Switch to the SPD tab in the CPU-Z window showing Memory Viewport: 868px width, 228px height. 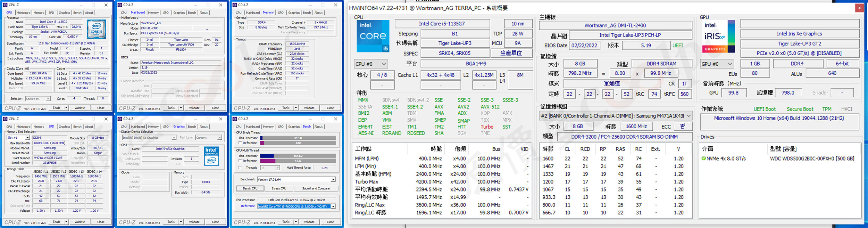click(281, 13)
